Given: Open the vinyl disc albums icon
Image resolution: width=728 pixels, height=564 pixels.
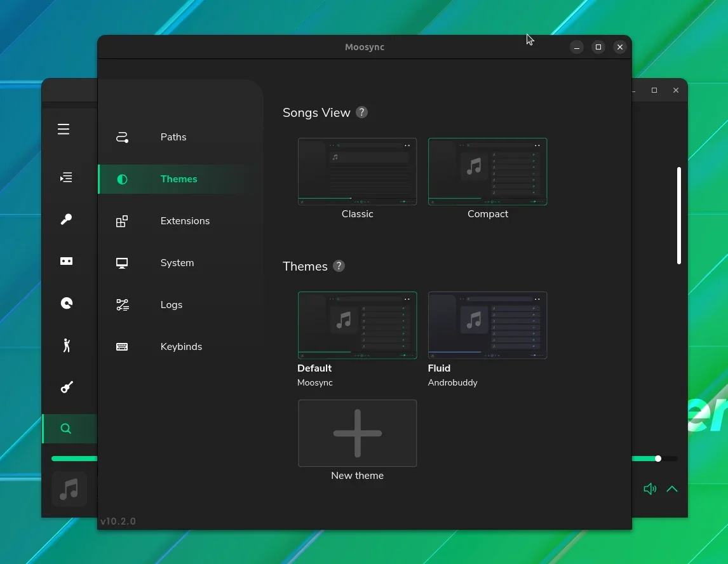Looking at the screenshot, I should click(x=67, y=303).
